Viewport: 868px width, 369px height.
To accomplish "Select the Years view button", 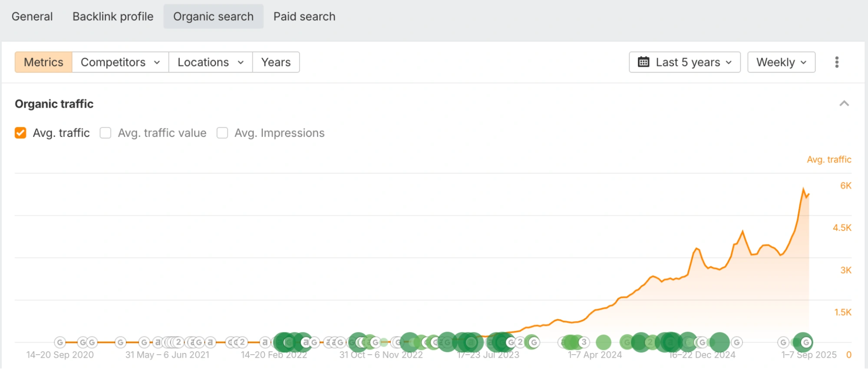I will [276, 62].
